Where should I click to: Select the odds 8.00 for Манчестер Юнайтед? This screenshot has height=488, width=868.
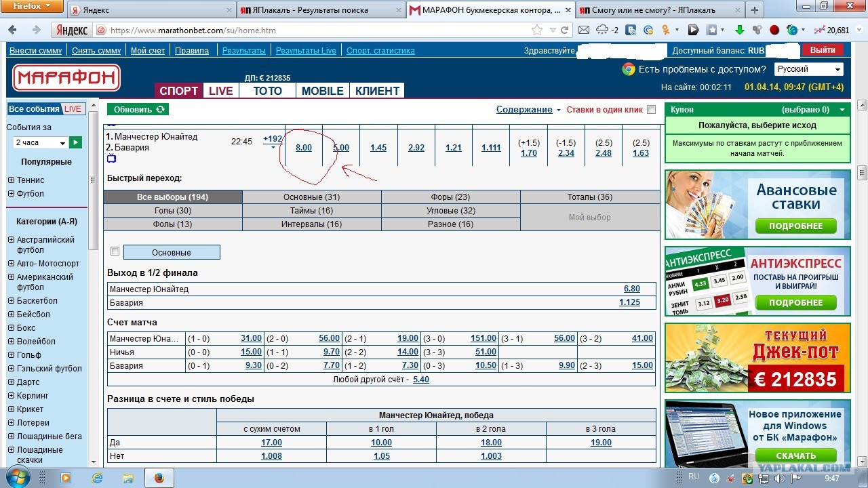tap(304, 148)
